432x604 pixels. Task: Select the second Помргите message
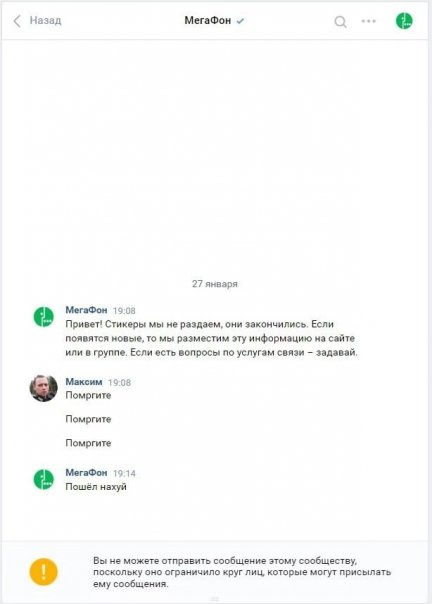coord(88,419)
